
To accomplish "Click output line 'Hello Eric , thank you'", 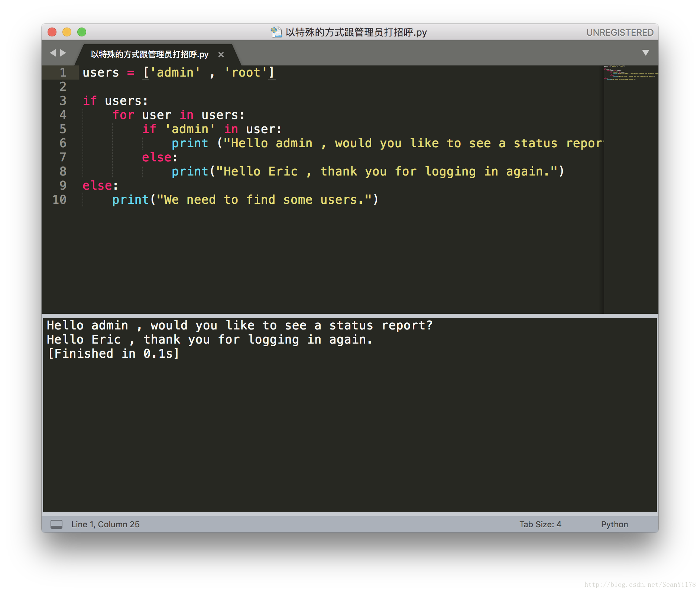I will pos(210,340).
